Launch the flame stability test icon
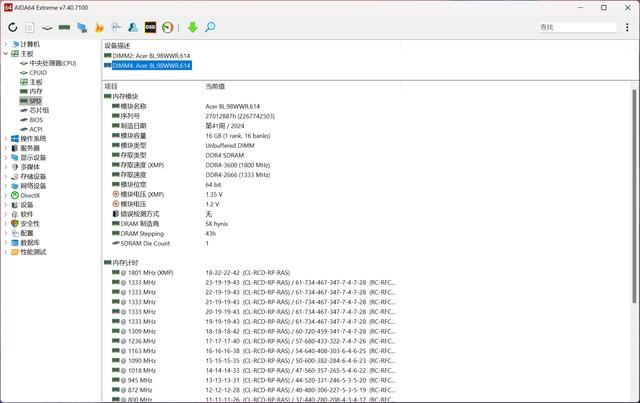The image size is (640, 403). [99, 28]
